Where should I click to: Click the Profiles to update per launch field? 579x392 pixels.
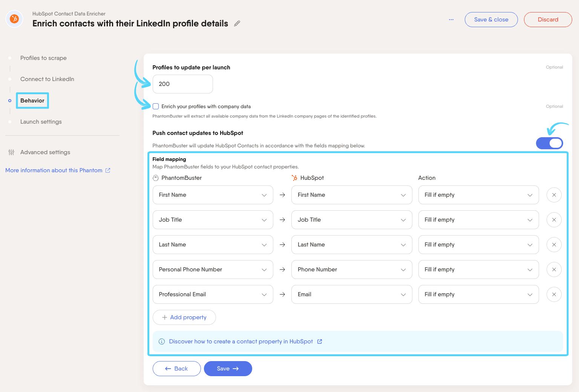tap(183, 84)
